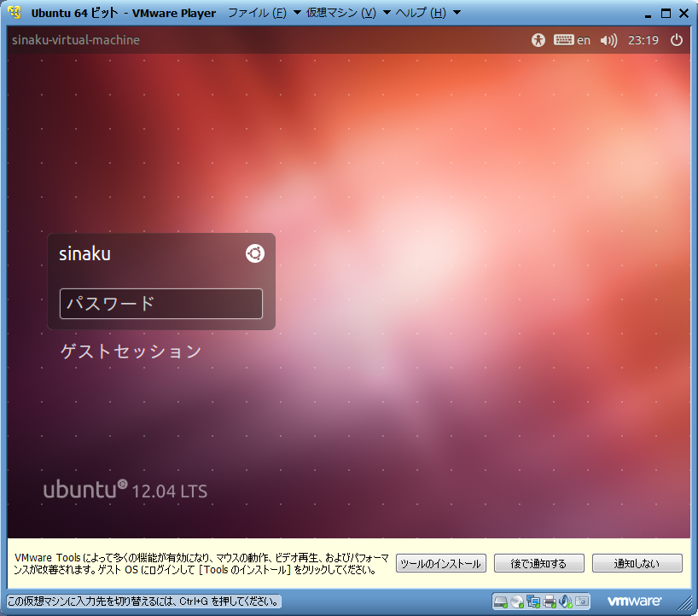Open the 仮想マシン (V) menu

(x=341, y=13)
